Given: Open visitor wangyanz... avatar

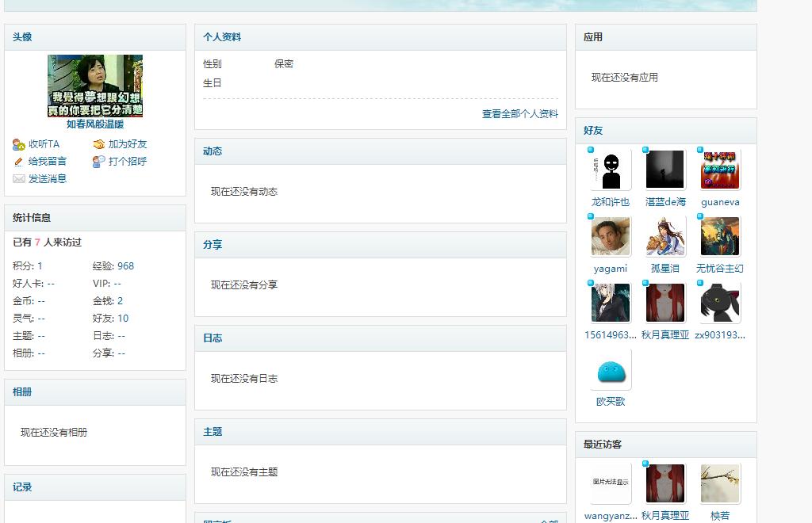Looking at the screenshot, I should click(x=611, y=483).
